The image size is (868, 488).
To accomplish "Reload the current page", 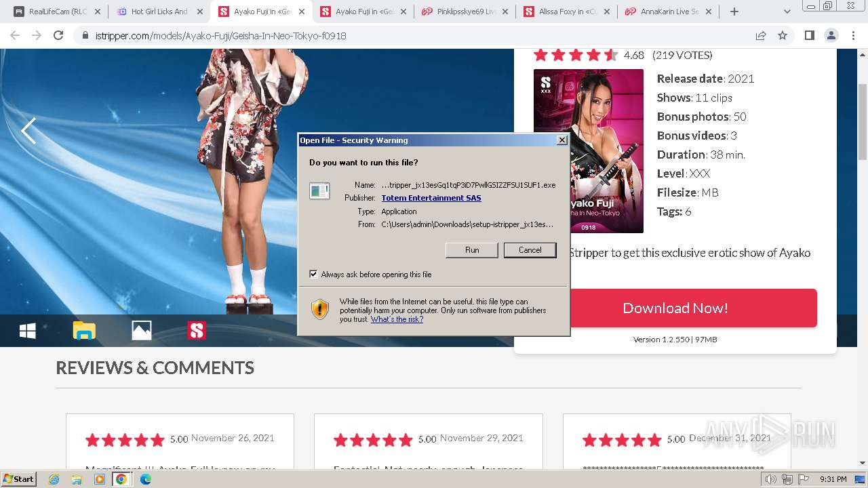I will pyautogui.click(x=58, y=35).
